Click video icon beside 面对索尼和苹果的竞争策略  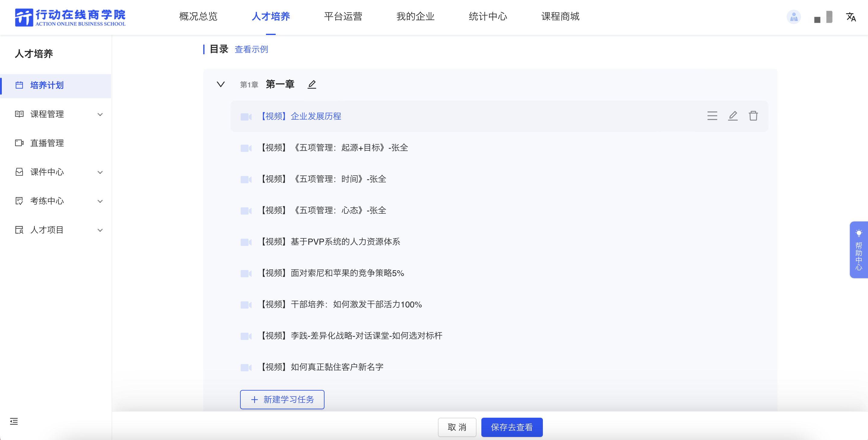click(x=246, y=273)
